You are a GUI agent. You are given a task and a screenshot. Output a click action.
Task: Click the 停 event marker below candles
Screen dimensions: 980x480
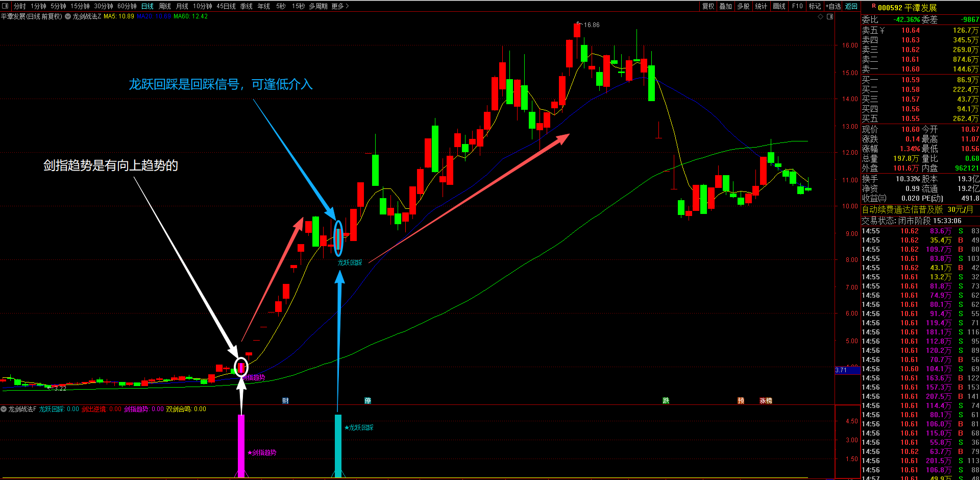click(367, 401)
